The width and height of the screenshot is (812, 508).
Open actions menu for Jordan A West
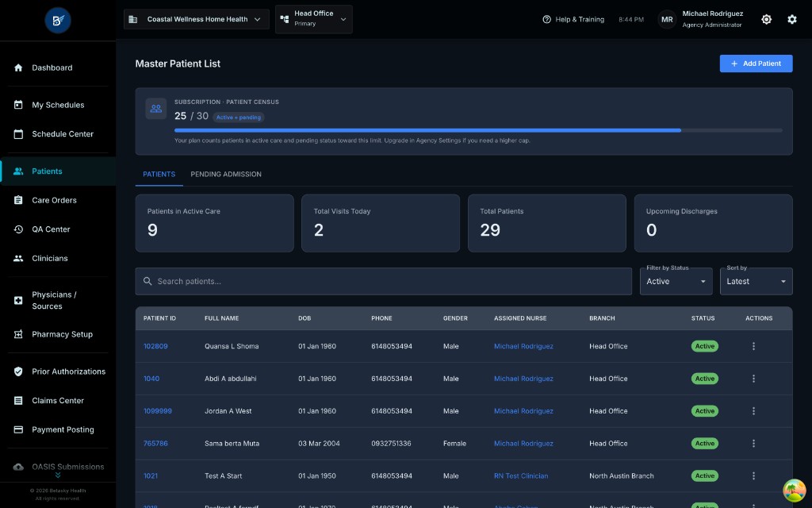tap(753, 411)
